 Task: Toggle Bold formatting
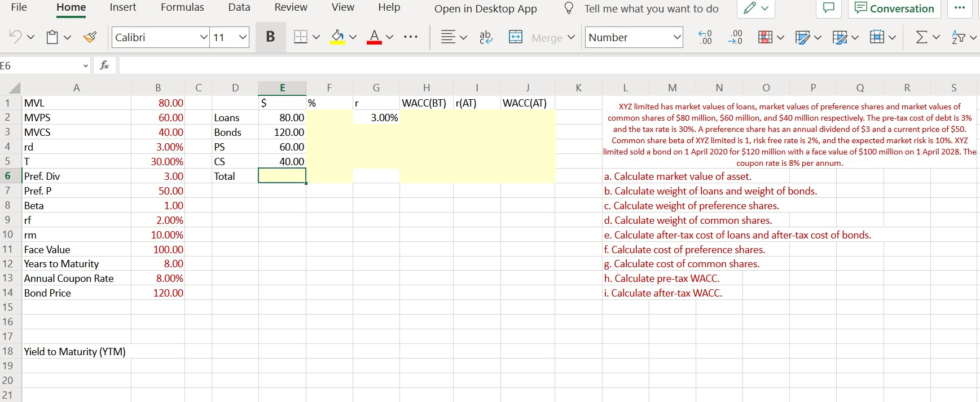(270, 37)
